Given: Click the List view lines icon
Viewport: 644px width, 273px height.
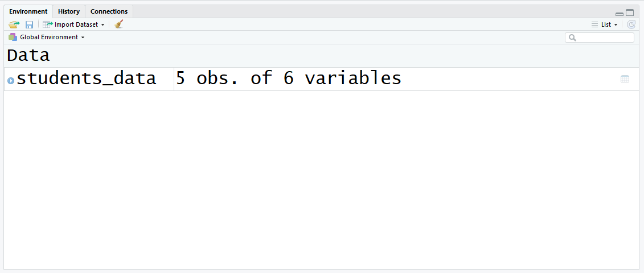Looking at the screenshot, I should tap(594, 24).
